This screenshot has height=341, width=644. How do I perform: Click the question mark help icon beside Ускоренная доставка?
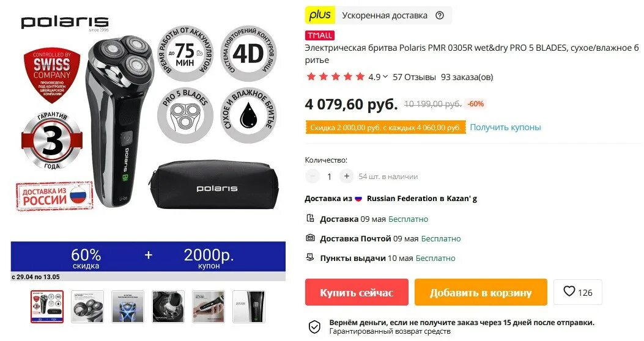440,16
